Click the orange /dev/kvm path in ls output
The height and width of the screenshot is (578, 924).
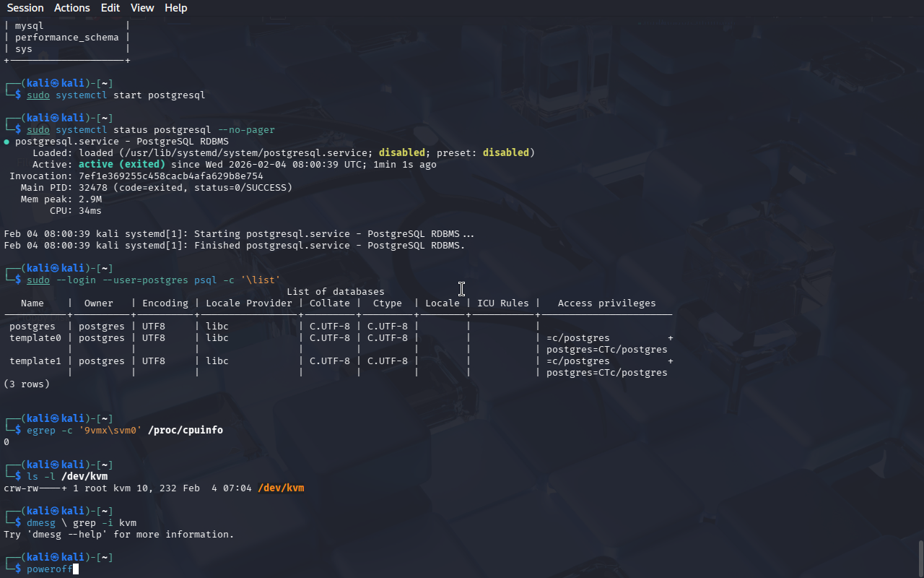pos(281,488)
